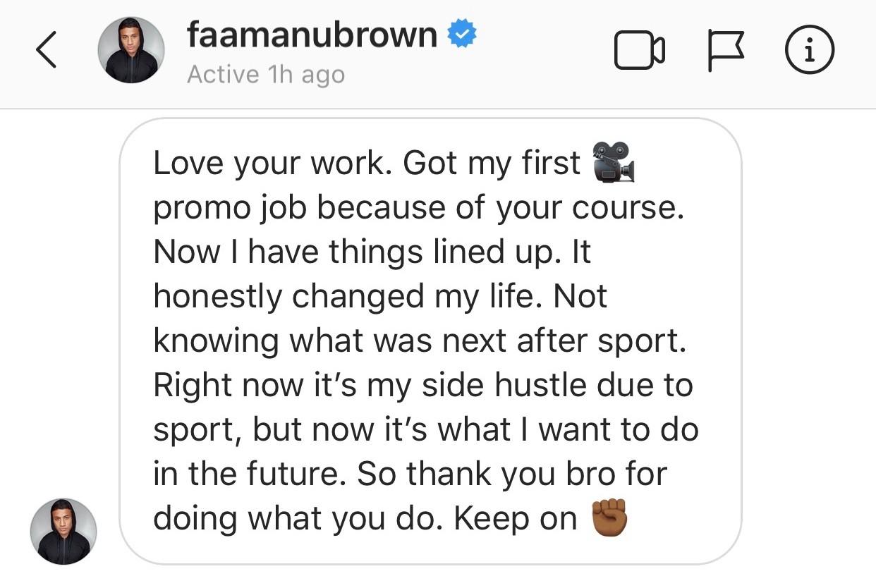The width and height of the screenshot is (876, 588).
Task: Tap the 'Active 1h ago' status text
Action: point(266,74)
